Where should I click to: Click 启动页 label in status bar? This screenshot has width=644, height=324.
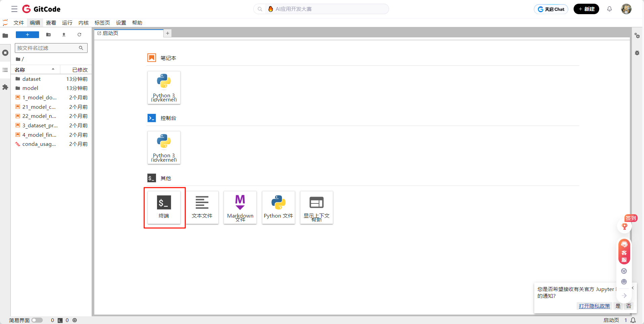point(611,320)
